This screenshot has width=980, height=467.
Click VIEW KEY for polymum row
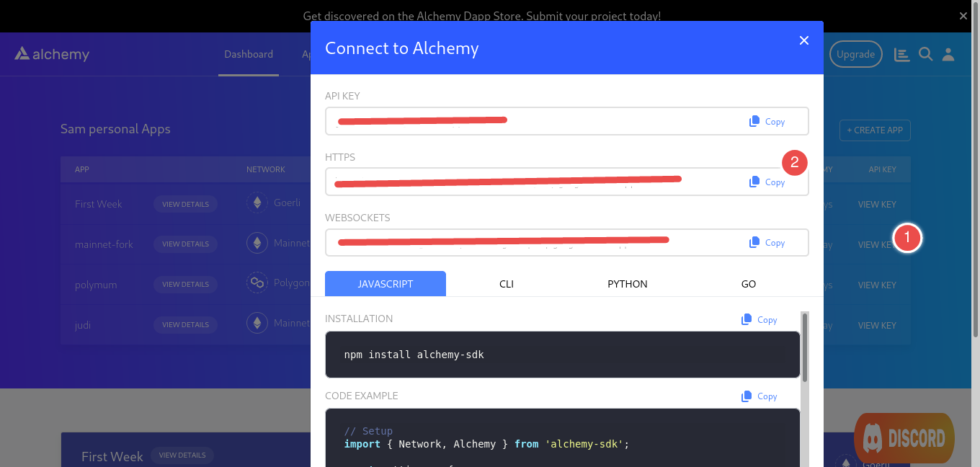coord(877,285)
